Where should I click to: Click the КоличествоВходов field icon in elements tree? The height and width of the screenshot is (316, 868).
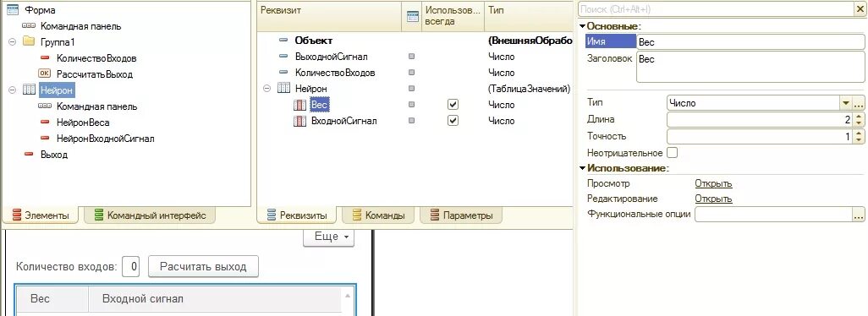45,58
